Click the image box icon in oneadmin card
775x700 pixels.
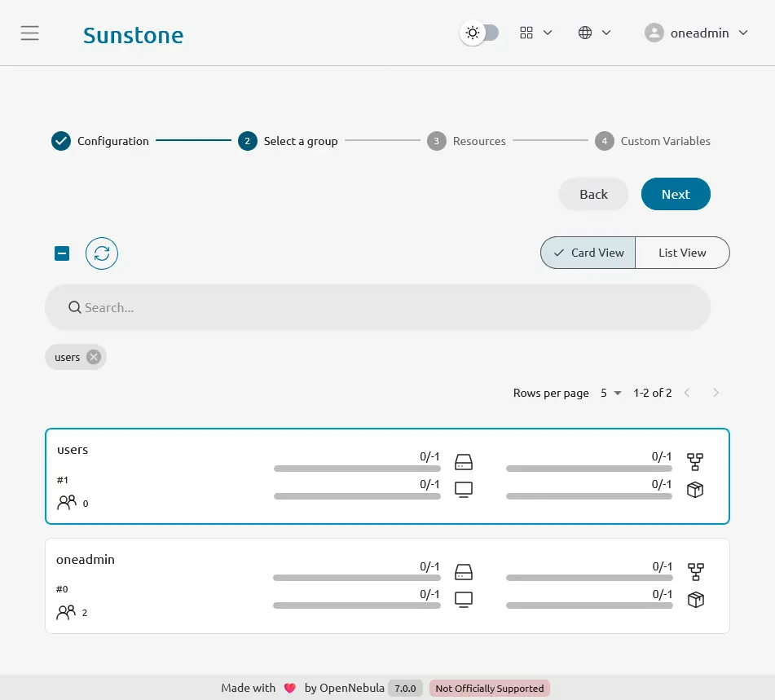(695, 600)
